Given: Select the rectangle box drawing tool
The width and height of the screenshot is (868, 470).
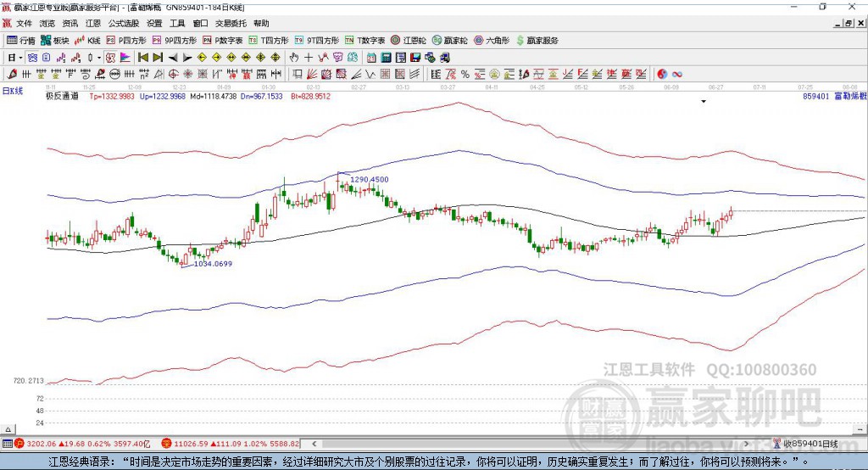Looking at the screenshot, I should pyautogui.click(x=298, y=75).
